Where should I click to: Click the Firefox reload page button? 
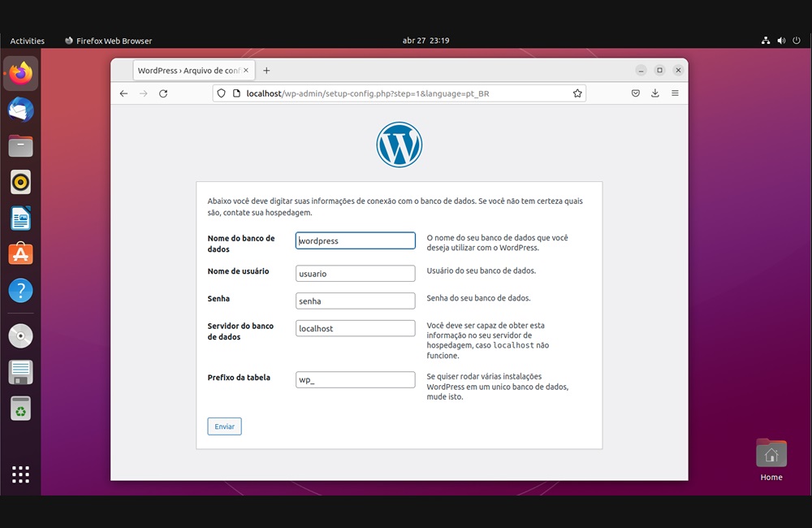coord(163,93)
